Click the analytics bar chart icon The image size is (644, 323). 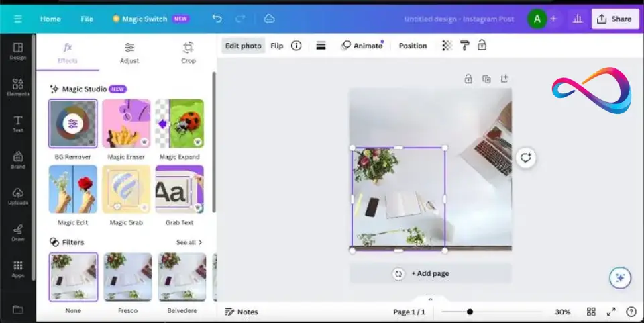click(578, 19)
